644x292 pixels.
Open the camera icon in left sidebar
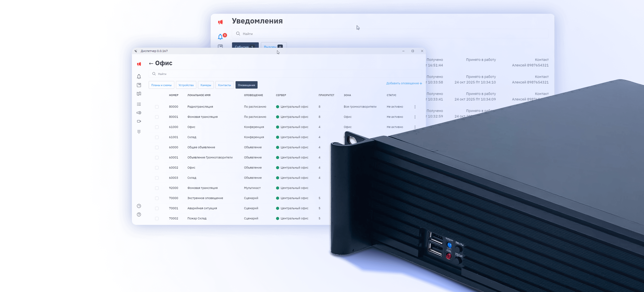(x=139, y=121)
